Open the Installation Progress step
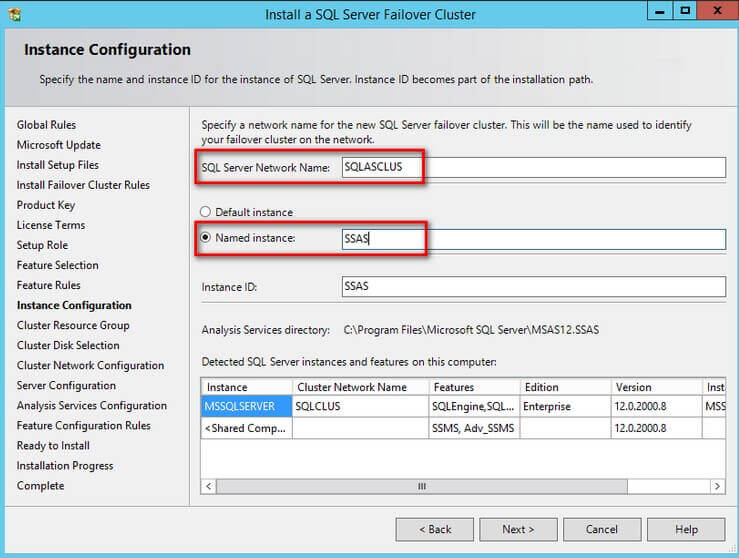739x558 pixels. coord(65,466)
